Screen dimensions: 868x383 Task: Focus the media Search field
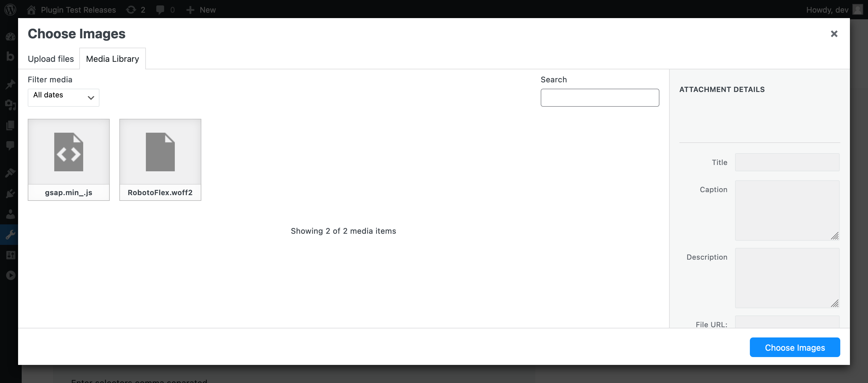(600, 98)
